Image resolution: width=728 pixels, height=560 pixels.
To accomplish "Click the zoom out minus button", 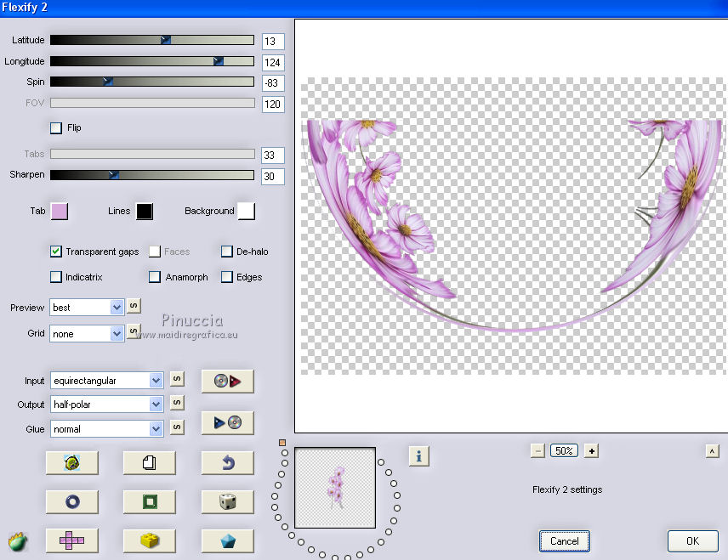I will 537,451.
